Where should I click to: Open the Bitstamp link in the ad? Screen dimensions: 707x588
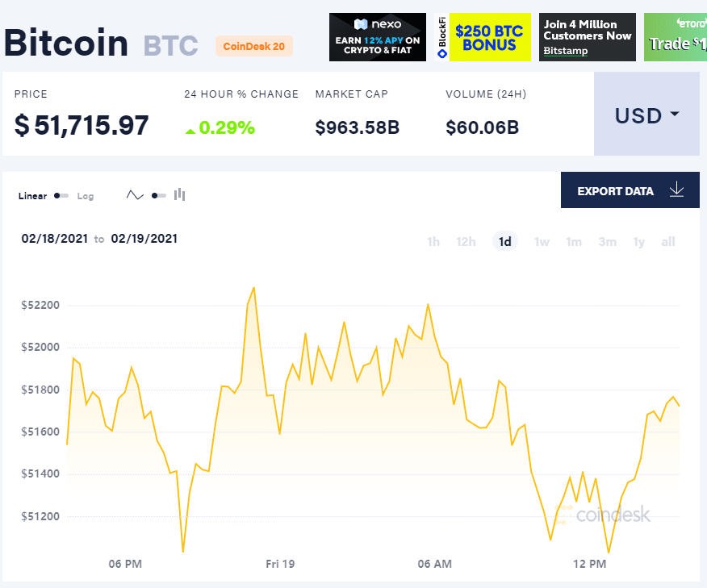click(x=565, y=51)
